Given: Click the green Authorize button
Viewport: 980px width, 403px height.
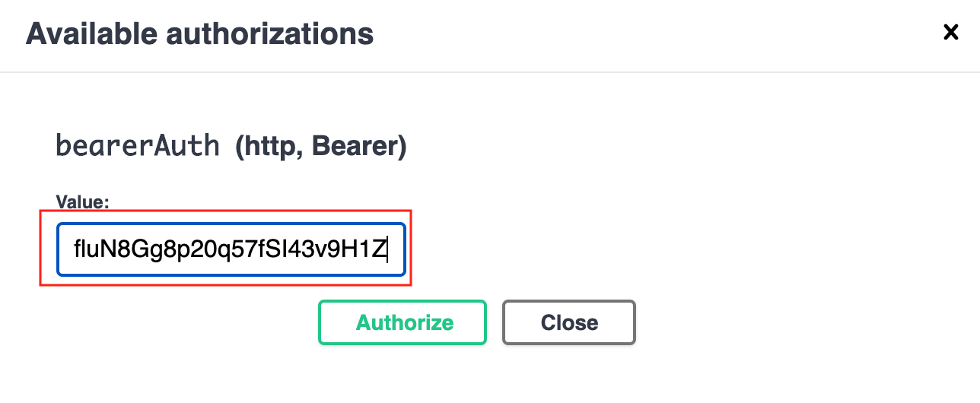Looking at the screenshot, I should (x=402, y=322).
